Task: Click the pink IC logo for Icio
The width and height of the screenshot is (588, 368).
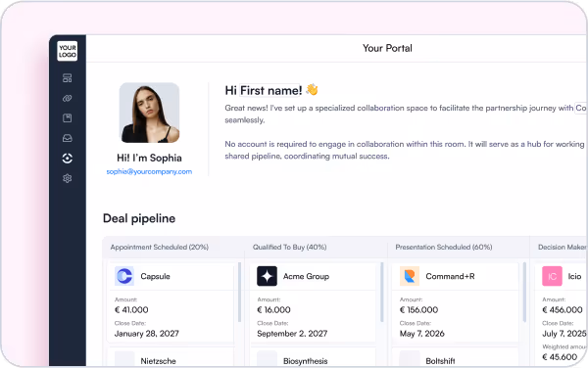Action: coord(552,276)
